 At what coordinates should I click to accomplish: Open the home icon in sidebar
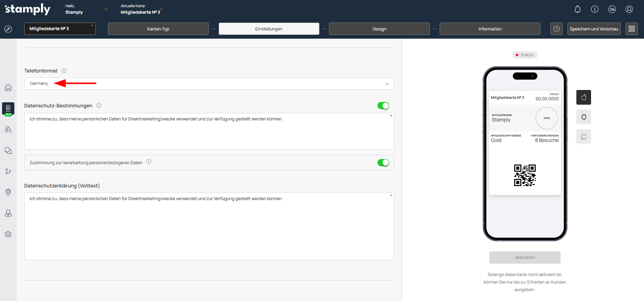click(8, 88)
